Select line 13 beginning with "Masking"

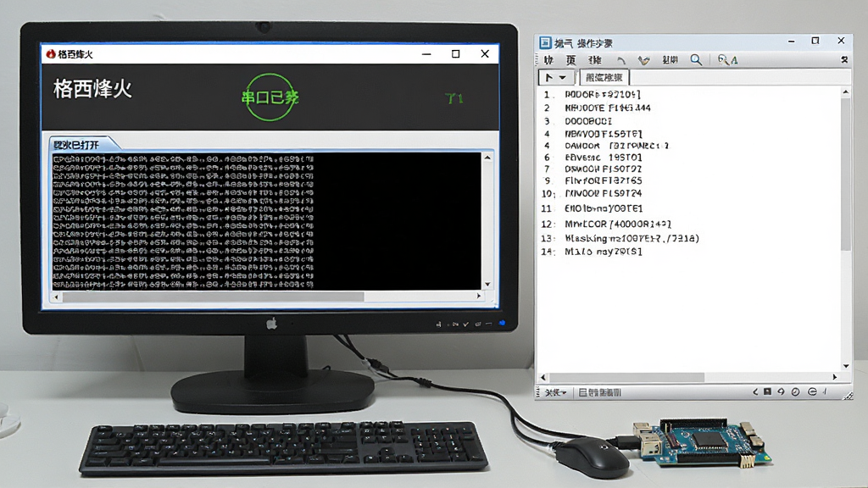(x=620, y=238)
